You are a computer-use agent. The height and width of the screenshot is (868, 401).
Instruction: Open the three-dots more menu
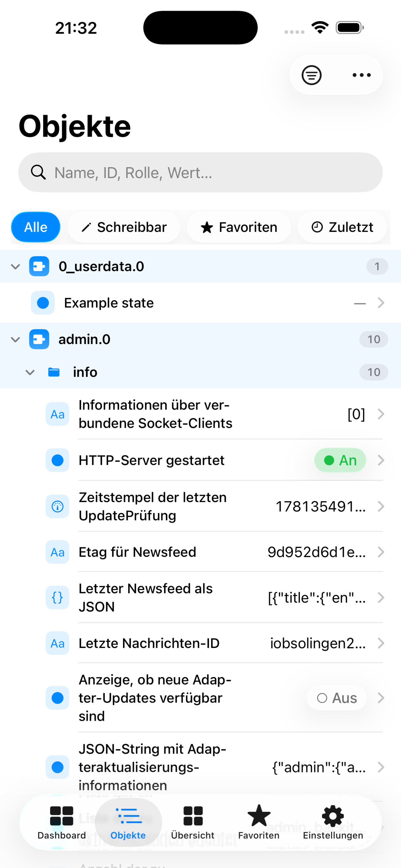pyautogui.click(x=361, y=75)
